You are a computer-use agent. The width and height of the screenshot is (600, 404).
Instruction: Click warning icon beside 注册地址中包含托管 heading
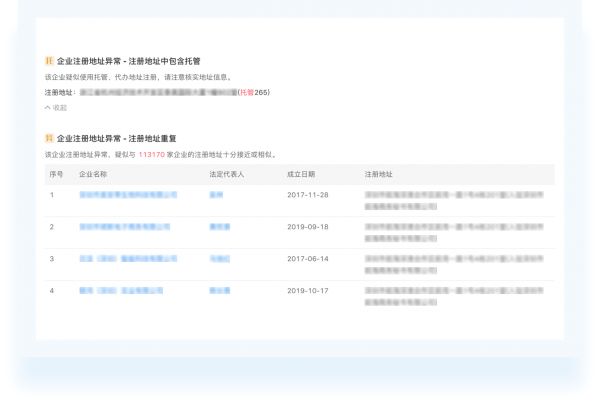click(49, 61)
